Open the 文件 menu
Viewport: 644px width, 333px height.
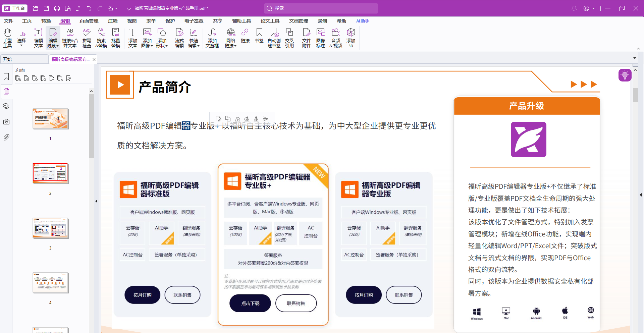tap(8, 21)
